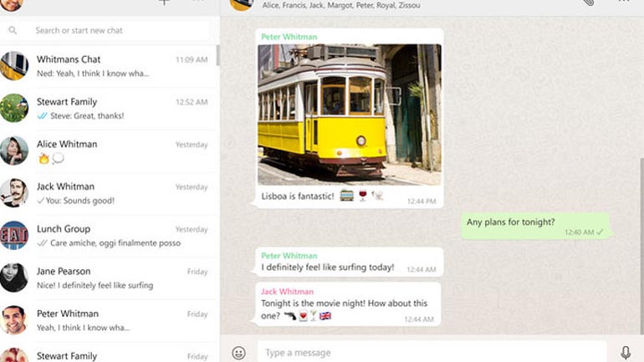Click the Lunch Group avatar
Viewport: 644px width, 362px height.
[14, 236]
